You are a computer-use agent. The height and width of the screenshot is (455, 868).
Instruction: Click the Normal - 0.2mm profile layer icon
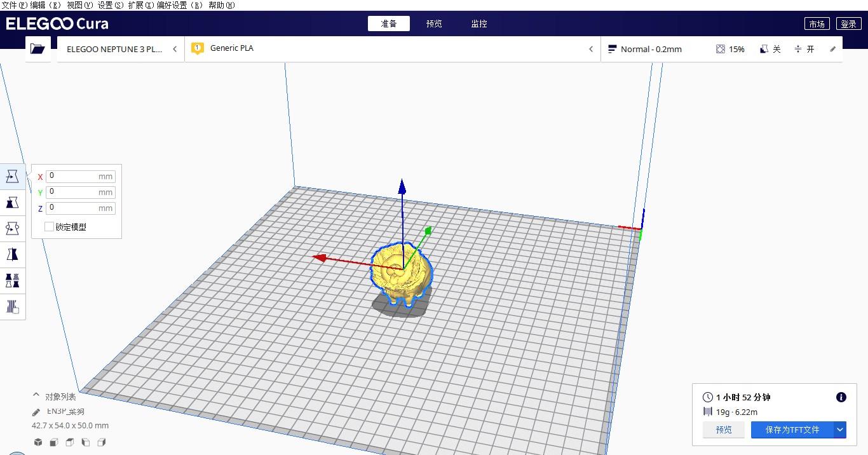click(x=613, y=49)
